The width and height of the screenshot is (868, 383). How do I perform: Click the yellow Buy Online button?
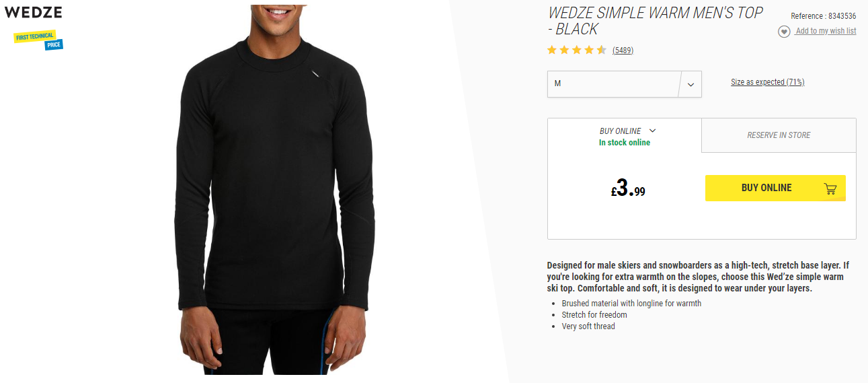(775, 188)
